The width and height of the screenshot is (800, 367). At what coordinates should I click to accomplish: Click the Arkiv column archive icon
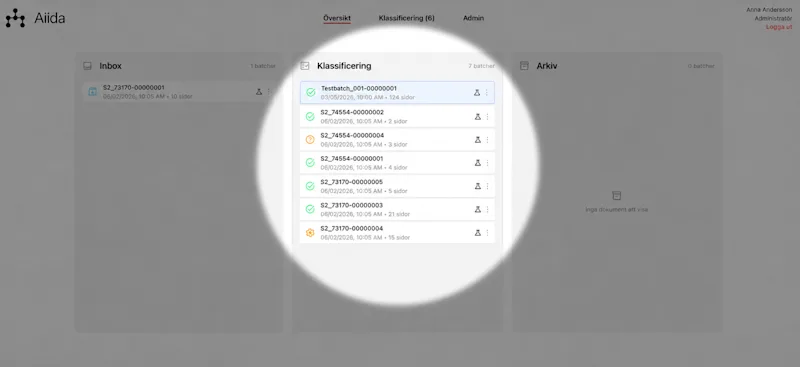pyautogui.click(x=524, y=66)
